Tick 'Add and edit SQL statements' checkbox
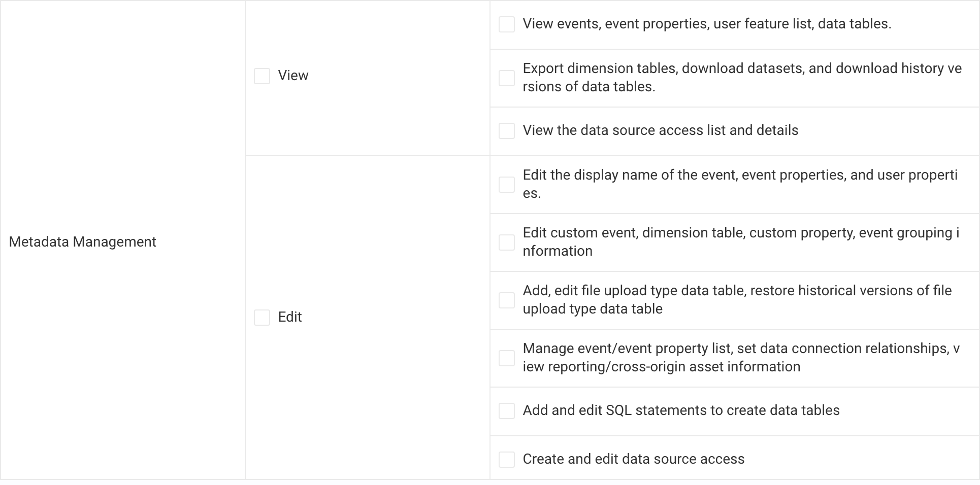The height and width of the screenshot is (485, 980). pyautogui.click(x=507, y=411)
